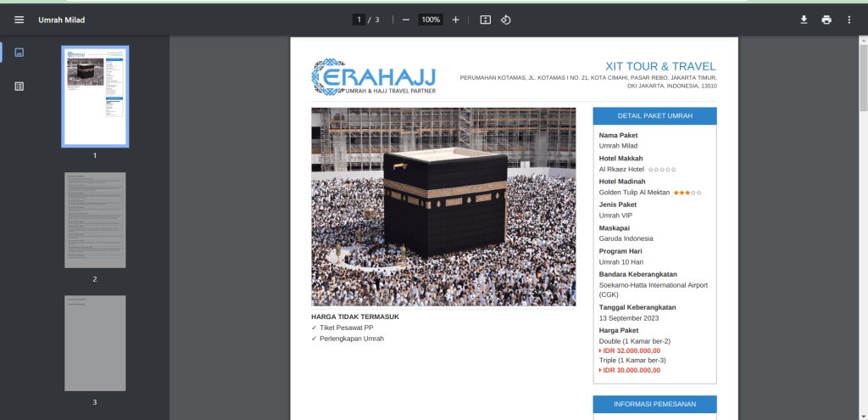Click the zoom in plus icon
The height and width of the screenshot is (420, 868).
pyautogui.click(x=455, y=20)
